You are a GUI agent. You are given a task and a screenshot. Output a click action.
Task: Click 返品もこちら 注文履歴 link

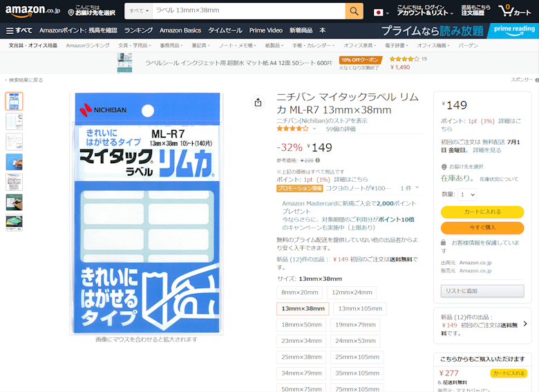click(475, 10)
